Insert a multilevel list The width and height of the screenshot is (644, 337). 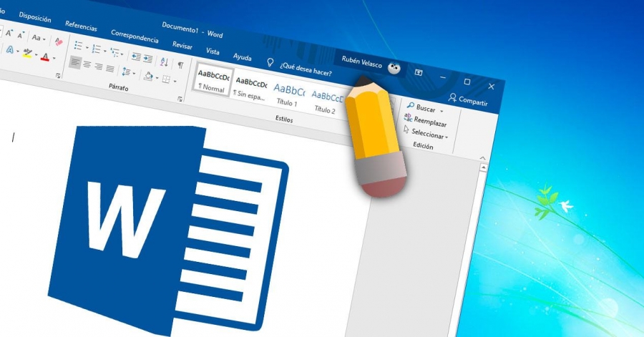click(x=114, y=52)
